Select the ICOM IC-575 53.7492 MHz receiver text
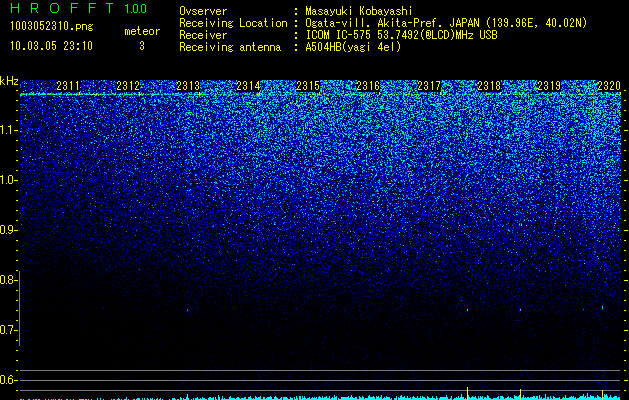Image resolution: width=629 pixels, height=400 pixels. 401,35
